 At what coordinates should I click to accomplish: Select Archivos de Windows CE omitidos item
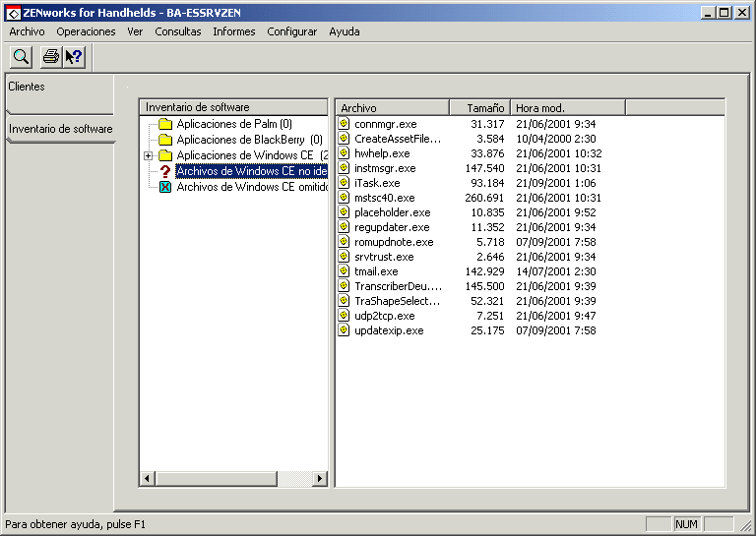pos(252,187)
